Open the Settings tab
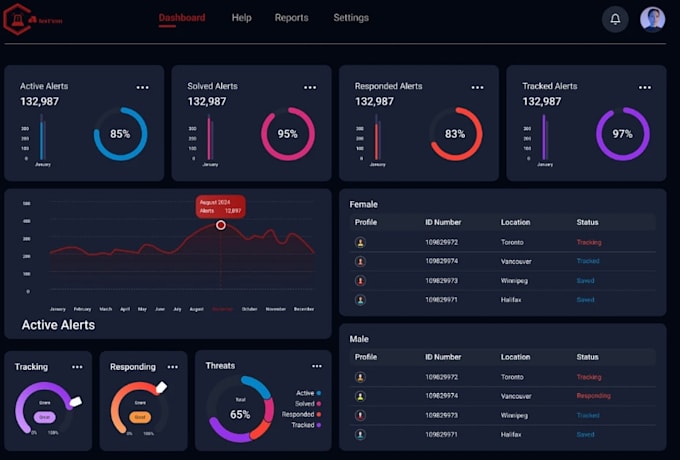Image resolution: width=680 pixels, height=460 pixels. coord(351,18)
